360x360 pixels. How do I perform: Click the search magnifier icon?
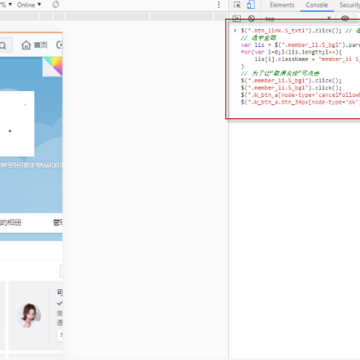[3, 46]
